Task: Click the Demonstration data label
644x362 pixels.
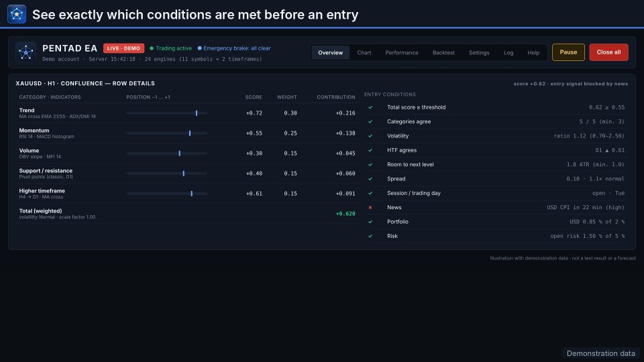Action: pyautogui.click(x=601, y=353)
